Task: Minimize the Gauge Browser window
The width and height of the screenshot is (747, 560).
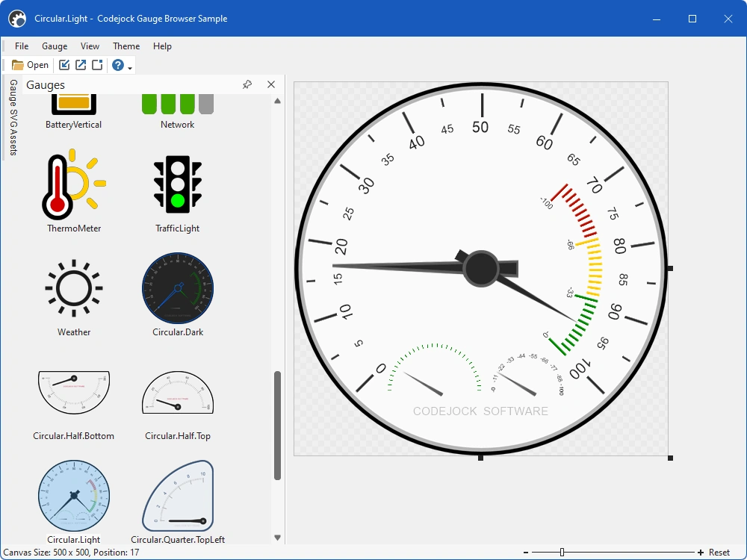Action: 657,19
